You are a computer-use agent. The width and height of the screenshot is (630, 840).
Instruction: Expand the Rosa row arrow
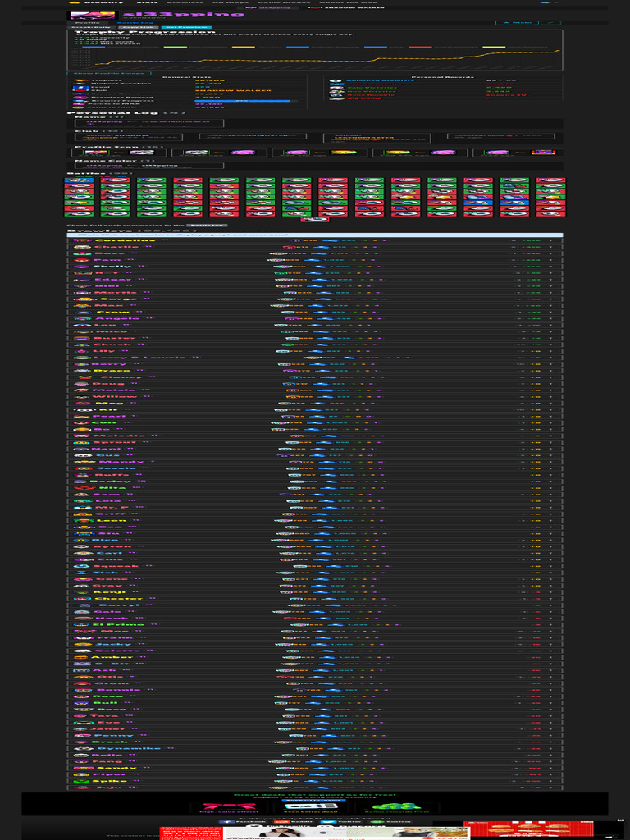550,696
